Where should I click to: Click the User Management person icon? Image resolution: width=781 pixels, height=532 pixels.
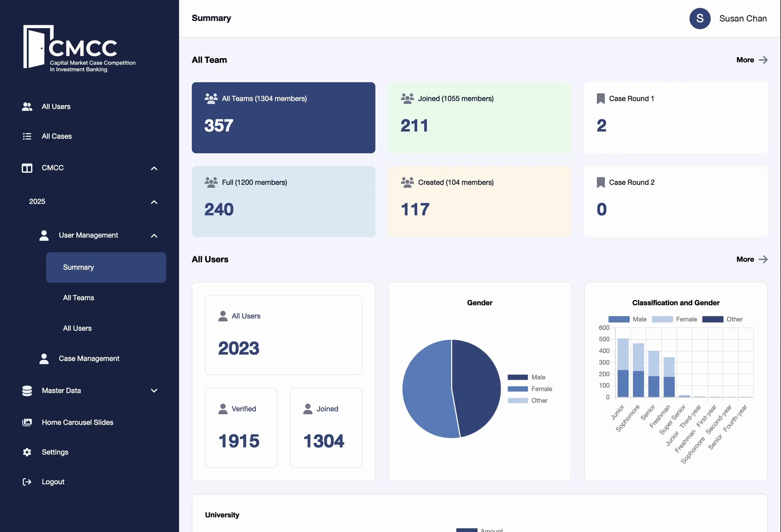pyautogui.click(x=44, y=235)
